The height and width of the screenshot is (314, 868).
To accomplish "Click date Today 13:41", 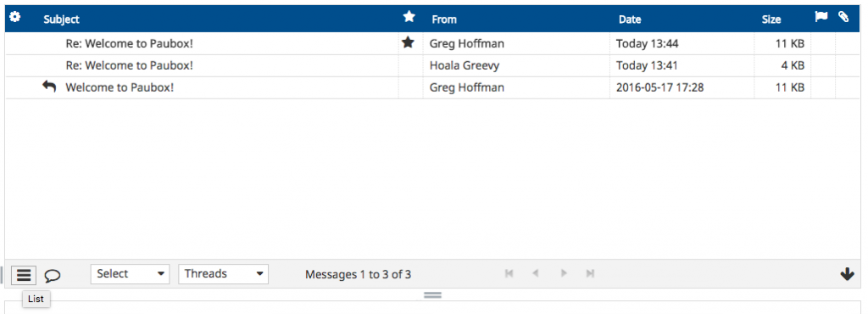I will point(647,65).
